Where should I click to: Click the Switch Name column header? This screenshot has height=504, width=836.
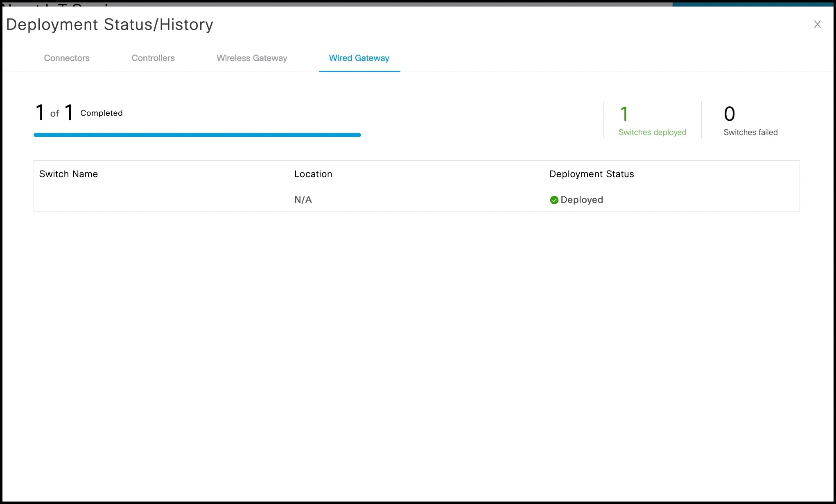tap(68, 174)
